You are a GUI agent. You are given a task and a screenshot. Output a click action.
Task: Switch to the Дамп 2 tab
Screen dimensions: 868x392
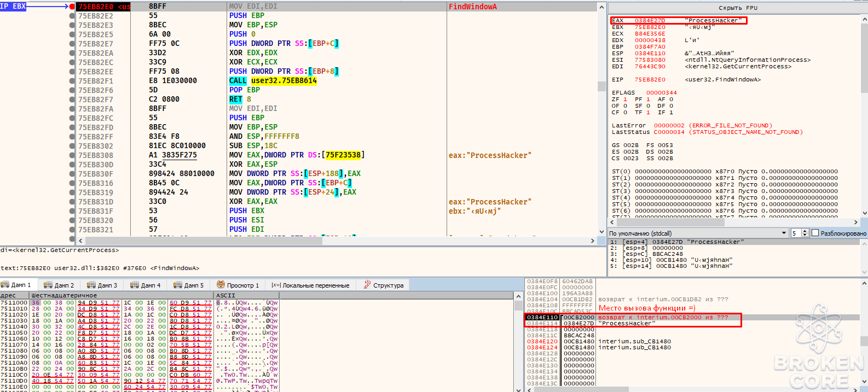point(59,285)
